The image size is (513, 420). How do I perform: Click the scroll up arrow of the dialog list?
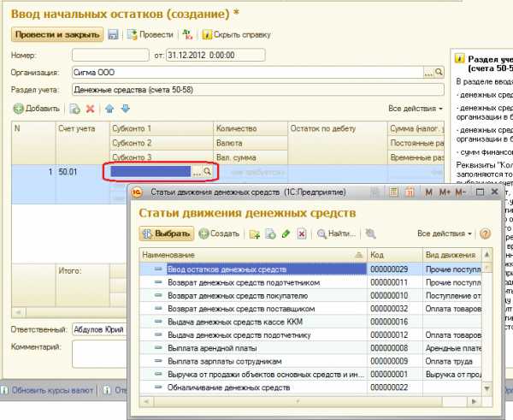pos(487,254)
